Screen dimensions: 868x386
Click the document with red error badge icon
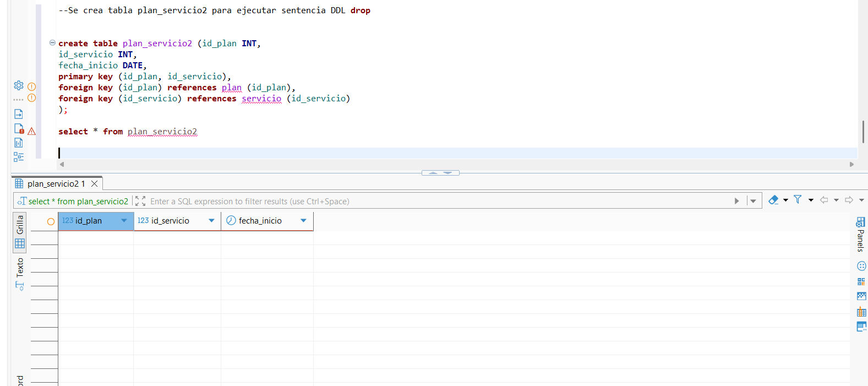19,129
